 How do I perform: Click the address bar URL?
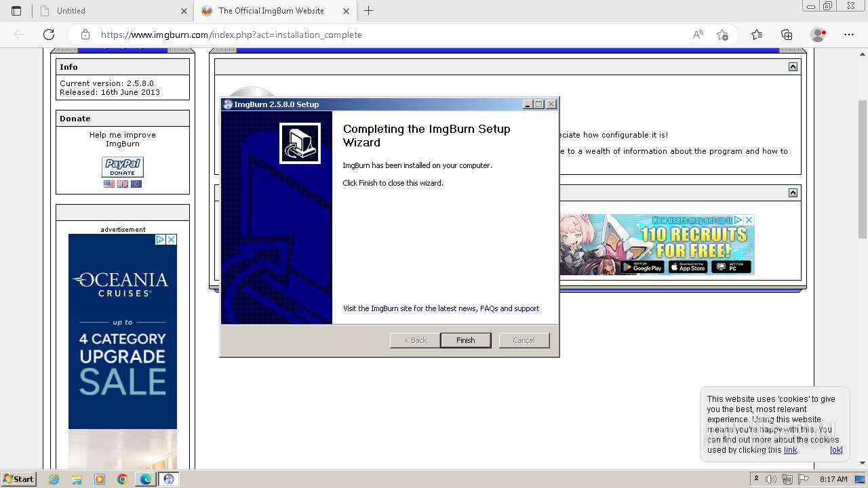click(231, 35)
